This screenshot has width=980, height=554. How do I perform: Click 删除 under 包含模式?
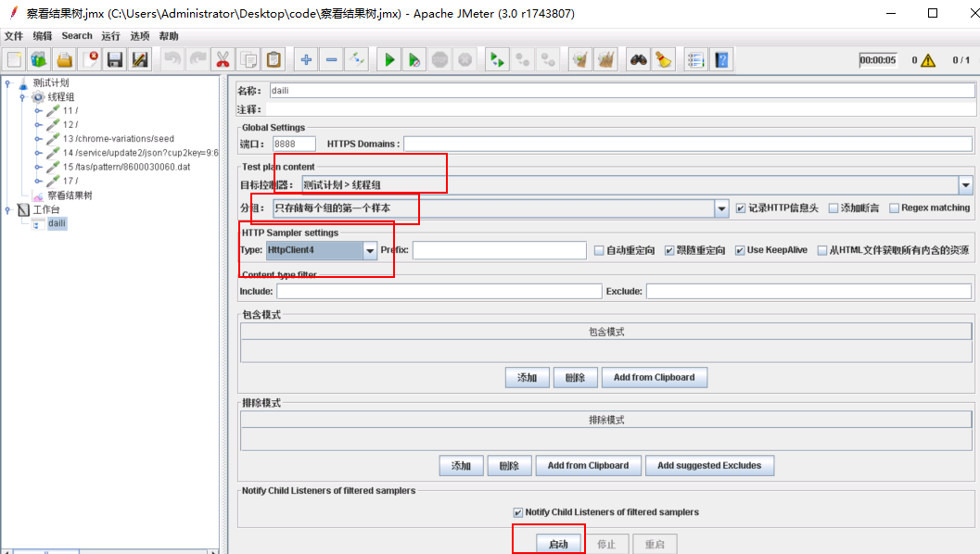(x=575, y=377)
